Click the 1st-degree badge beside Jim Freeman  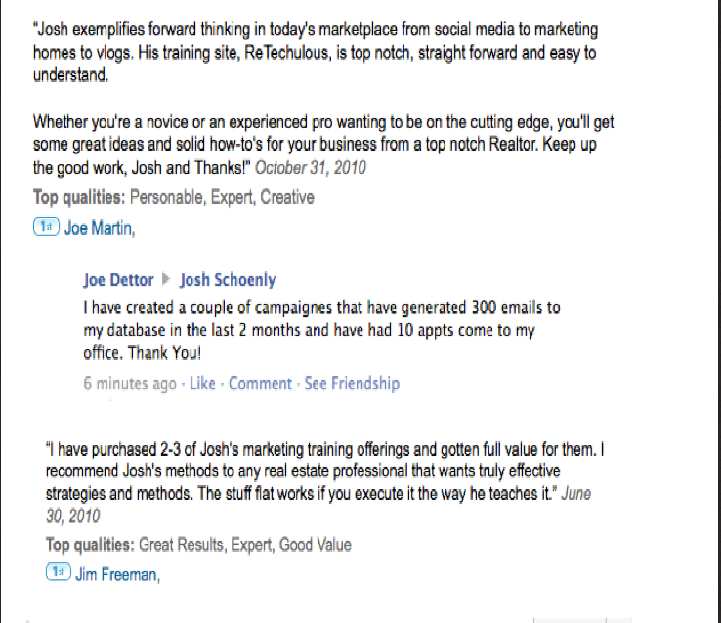pos(56,573)
